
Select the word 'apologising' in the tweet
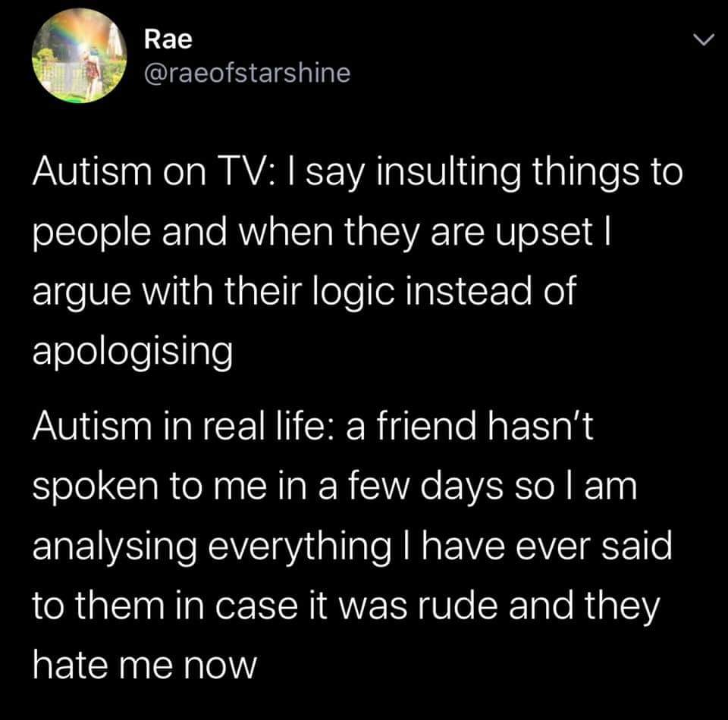[x=132, y=351]
